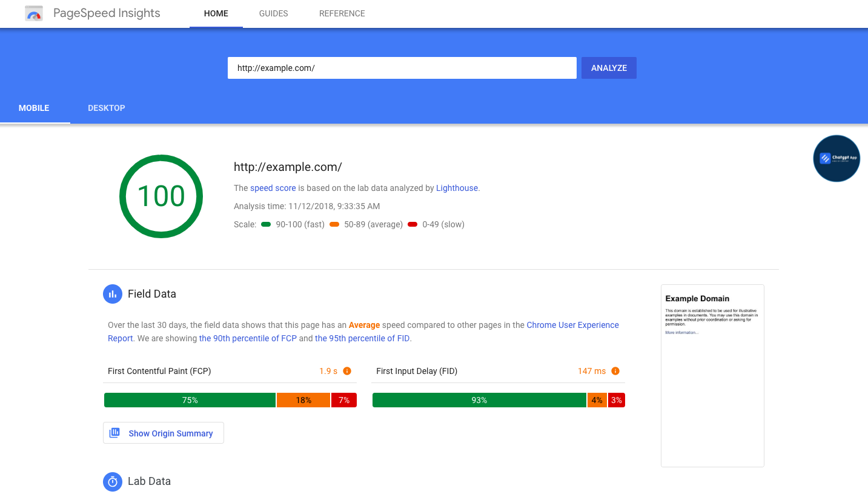Click the Field Data bar chart icon

pos(112,294)
